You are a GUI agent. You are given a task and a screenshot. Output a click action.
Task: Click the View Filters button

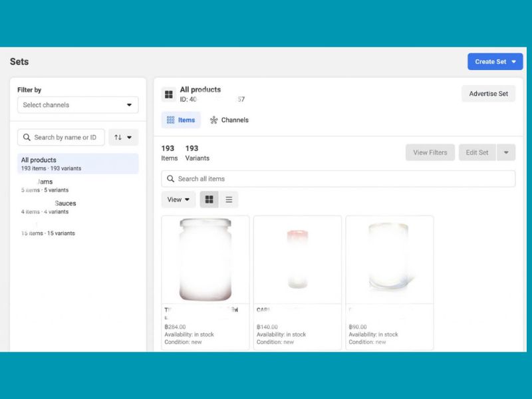[430, 153]
